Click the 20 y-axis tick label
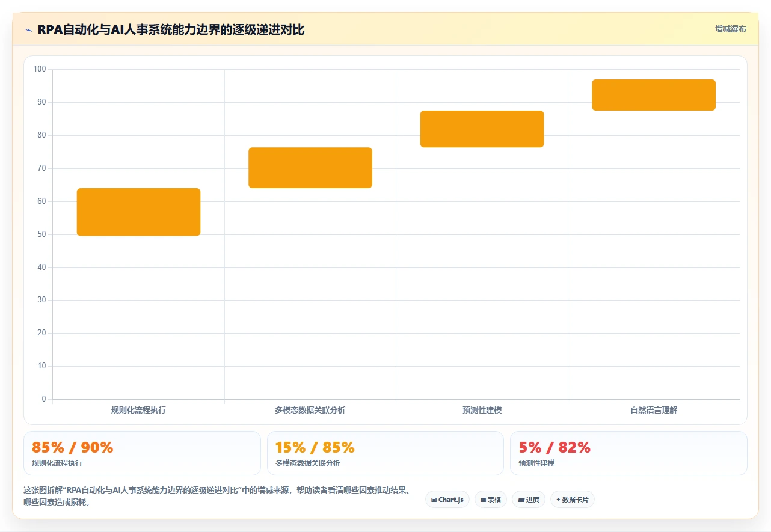This screenshot has width=771, height=532. pos(41,333)
